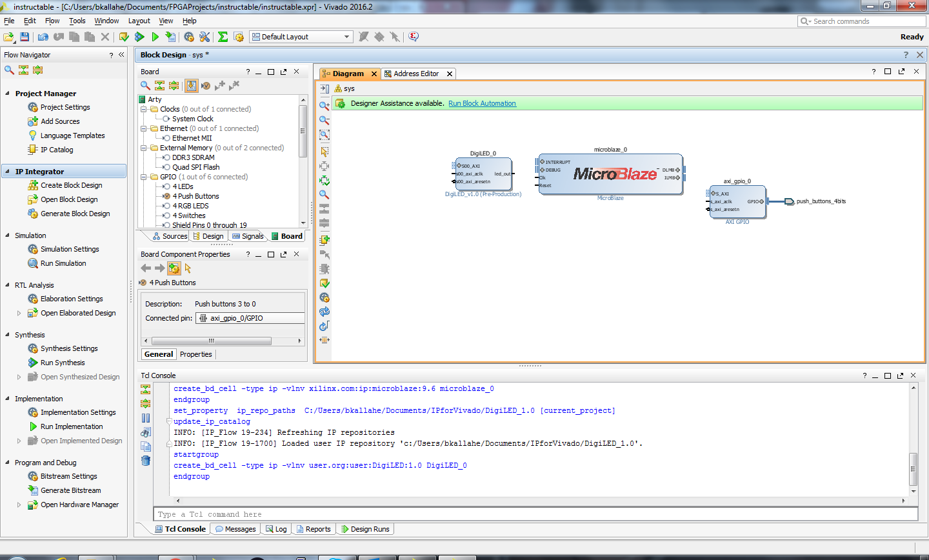Image resolution: width=929 pixels, height=560 pixels.
Task: Click the Sigma project summary icon
Action: pos(223,37)
